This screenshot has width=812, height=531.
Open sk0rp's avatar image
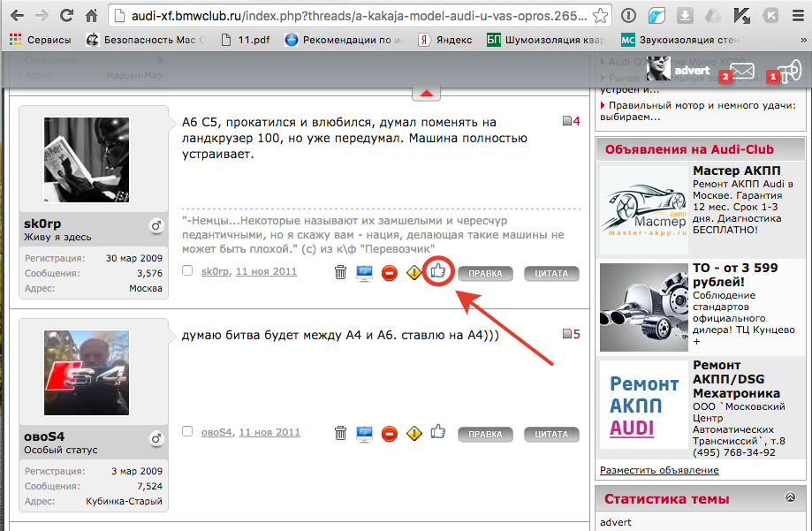(x=87, y=160)
